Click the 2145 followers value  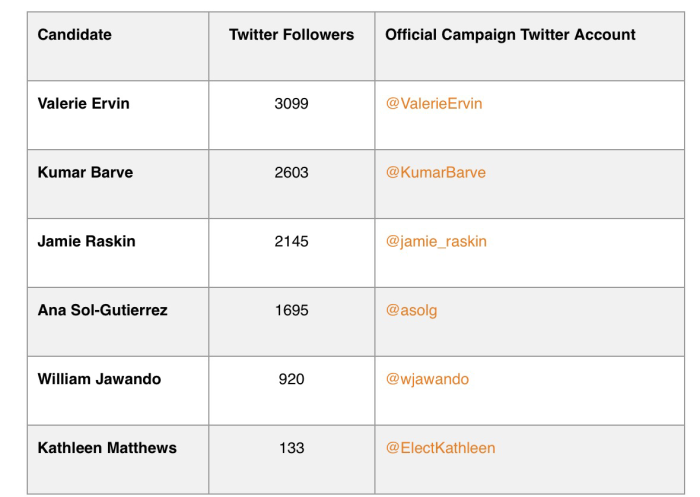(x=292, y=242)
